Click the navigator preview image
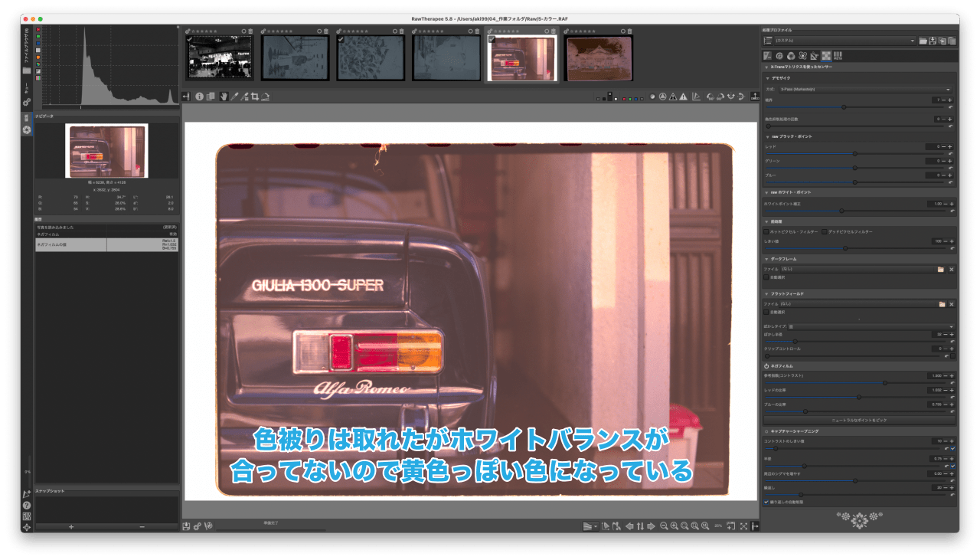Screen dimensions: 980x560 106,151
